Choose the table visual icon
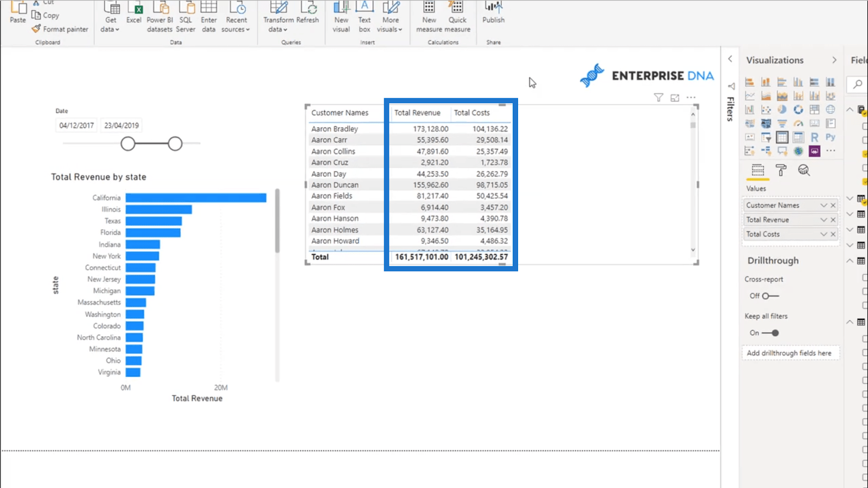The width and height of the screenshot is (868, 488). click(782, 137)
